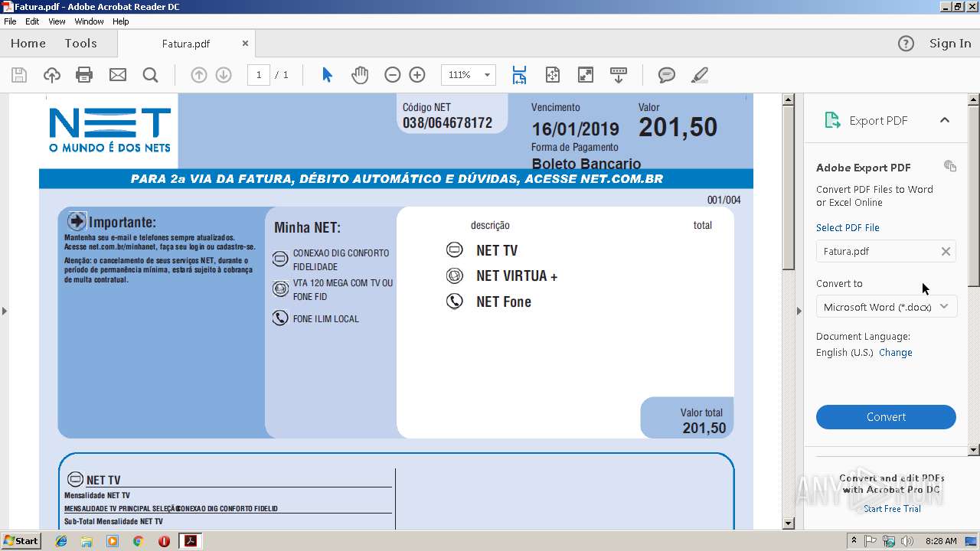Click the Select PDF File link

click(x=848, y=227)
